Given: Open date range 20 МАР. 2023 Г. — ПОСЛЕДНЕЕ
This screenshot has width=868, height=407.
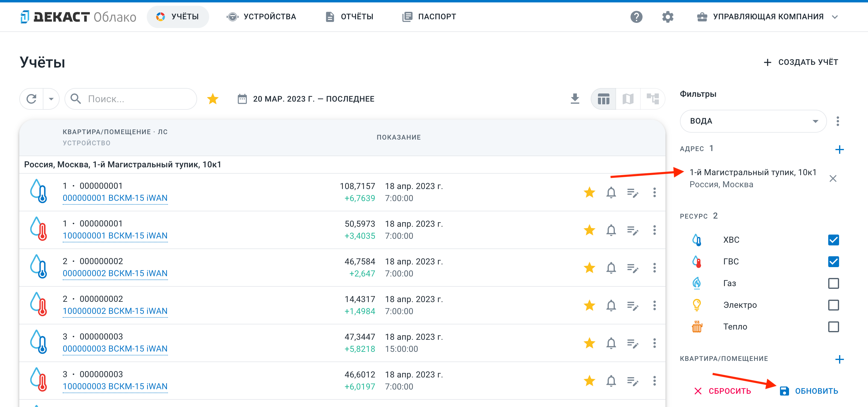Looking at the screenshot, I should click(x=306, y=99).
